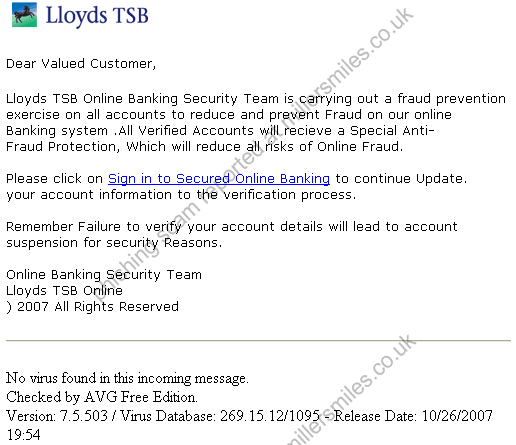Click the misspelled word 'recieve'
The width and height of the screenshot is (516, 445).
tap(308, 131)
